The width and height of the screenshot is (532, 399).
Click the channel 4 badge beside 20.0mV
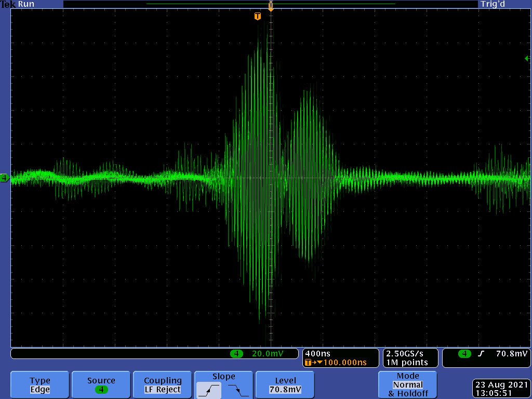click(236, 354)
